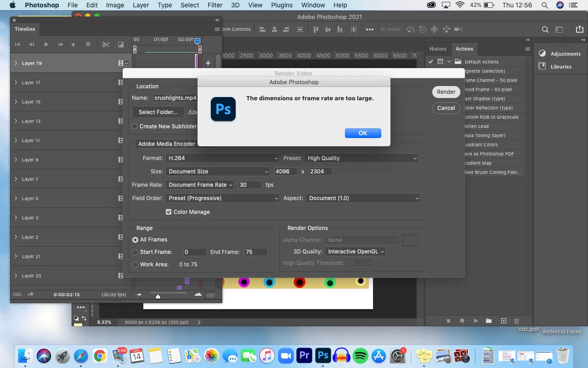Open the workspace switcher icon
The width and height of the screenshot is (588, 368).
[559, 29]
